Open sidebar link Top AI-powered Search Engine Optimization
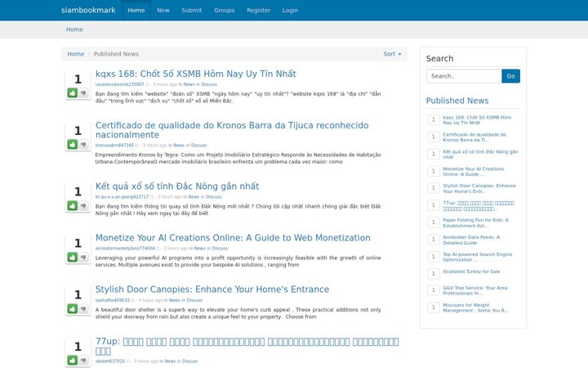588x368 pixels. click(x=478, y=258)
